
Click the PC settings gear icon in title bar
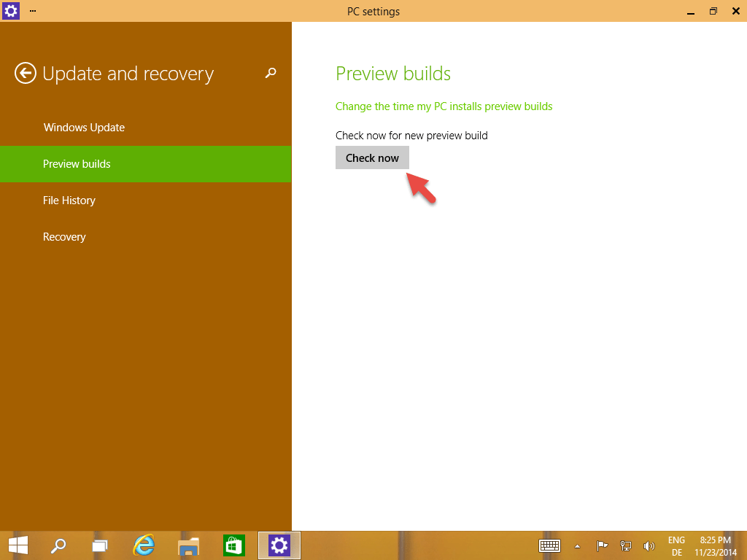click(x=11, y=11)
